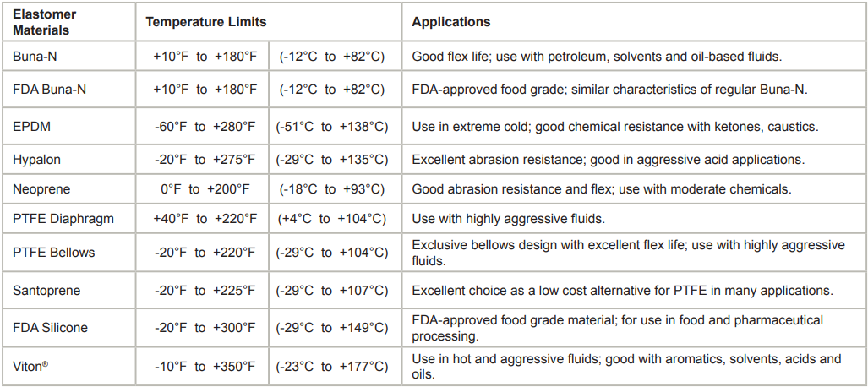
Task: Select the (-23°C to +177°C) Celsius range
Action: pos(332,366)
